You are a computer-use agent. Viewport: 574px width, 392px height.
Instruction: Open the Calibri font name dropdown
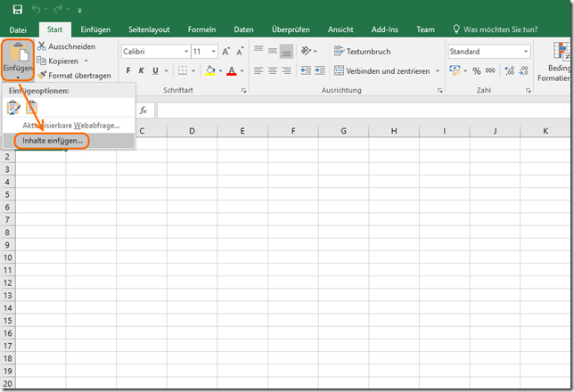pyautogui.click(x=185, y=52)
